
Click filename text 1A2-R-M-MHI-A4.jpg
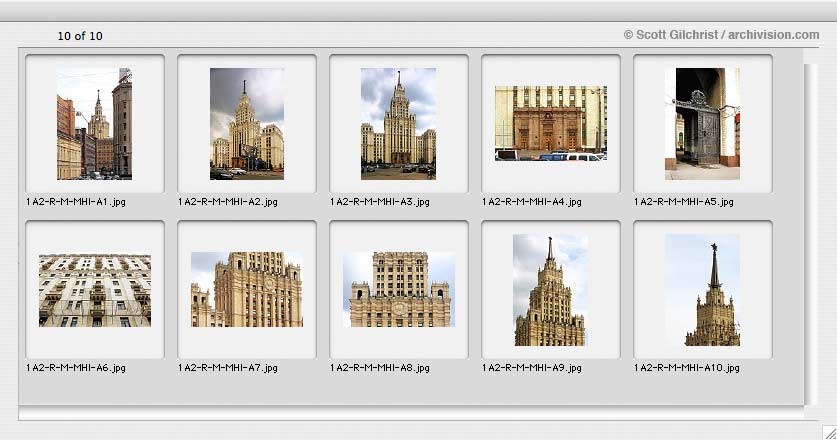(x=532, y=202)
